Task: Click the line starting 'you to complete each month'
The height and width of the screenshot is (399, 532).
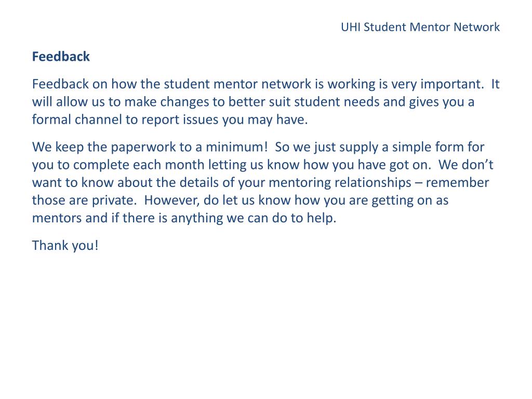Action: [262, 165]
